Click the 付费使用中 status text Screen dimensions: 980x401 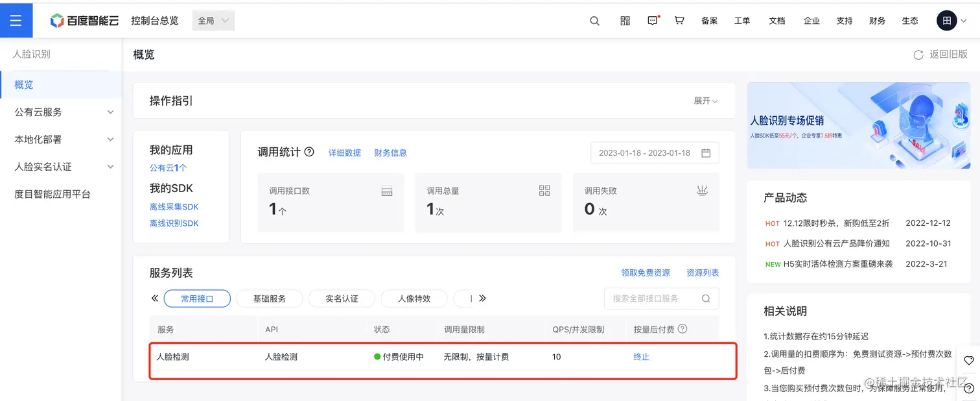pyautogui.click(x=403, y=357)
